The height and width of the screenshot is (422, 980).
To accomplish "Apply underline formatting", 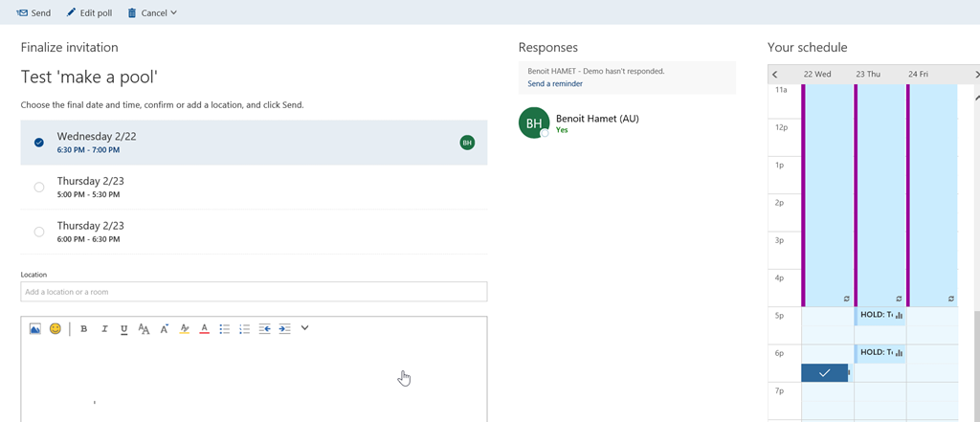I will click(124, 329).
